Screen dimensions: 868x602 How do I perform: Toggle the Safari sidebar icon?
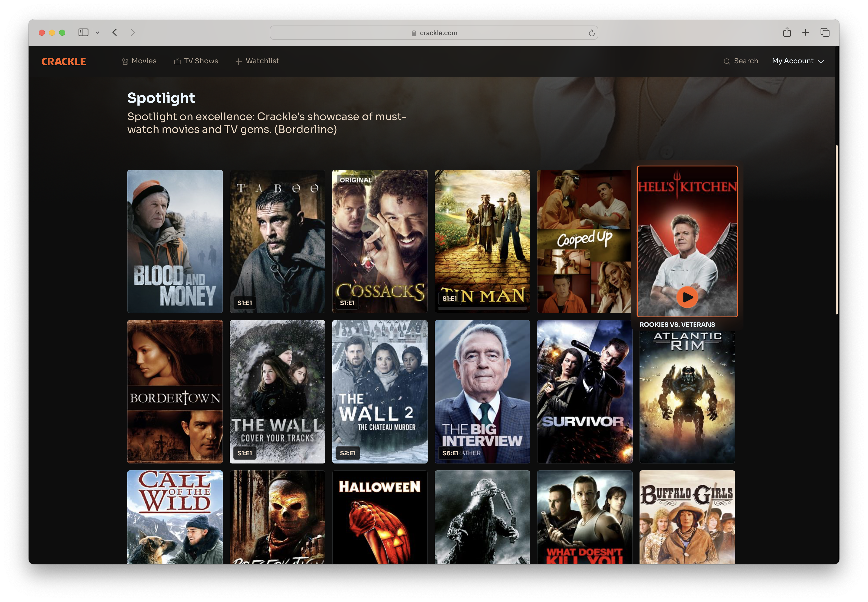(83, 32)
